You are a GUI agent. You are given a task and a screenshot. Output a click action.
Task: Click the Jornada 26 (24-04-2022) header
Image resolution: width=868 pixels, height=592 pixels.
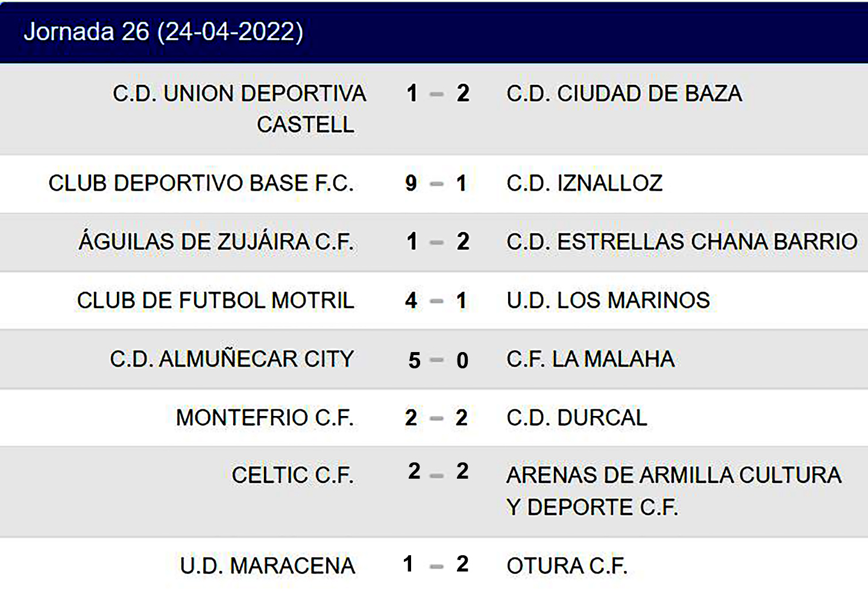(x=163, y=32)
